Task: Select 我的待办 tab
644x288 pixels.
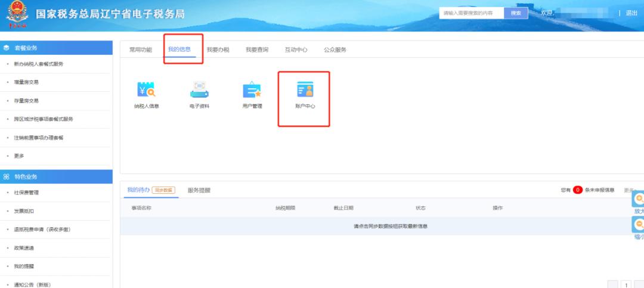Action: [x=138, y=190]
